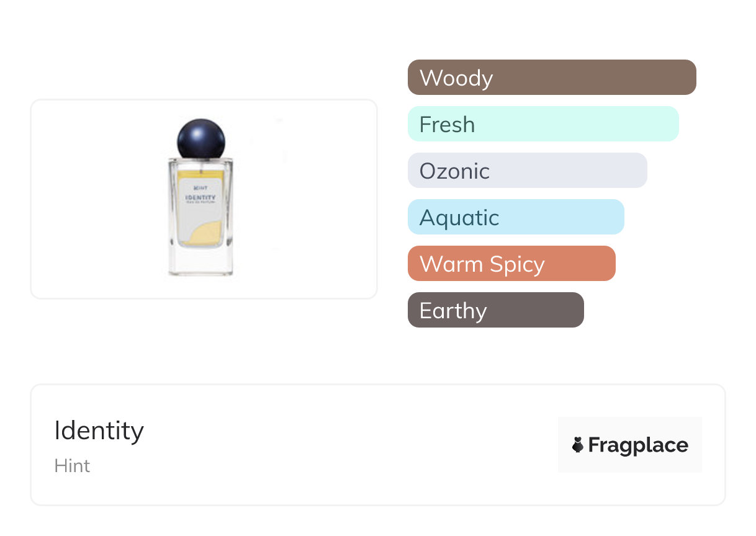
Task: Click the clear glass base of the bottle
Action: click(200, 263)
